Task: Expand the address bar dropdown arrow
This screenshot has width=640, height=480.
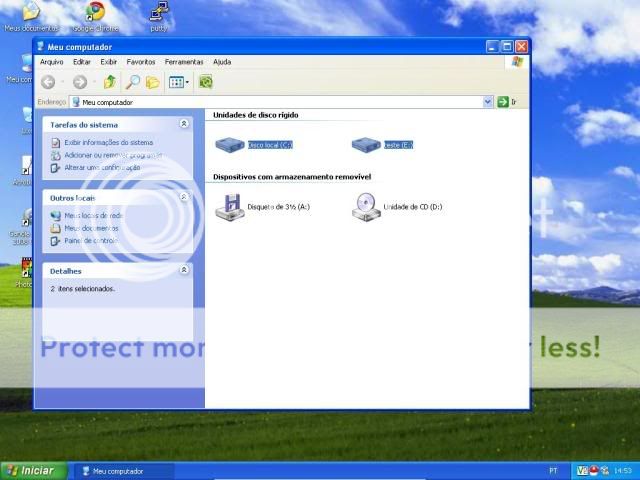Action: (x=488, y=102)
